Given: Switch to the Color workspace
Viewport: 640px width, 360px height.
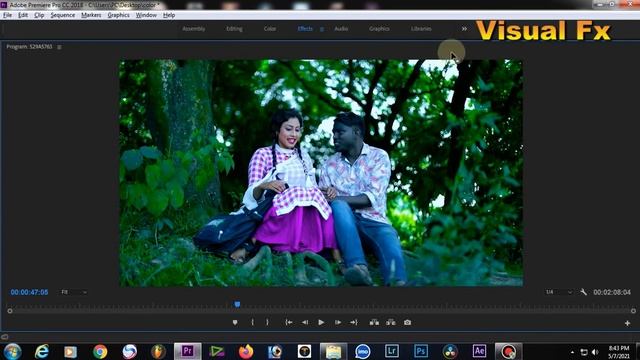Looking at the screenshot, I should [270, 29].
